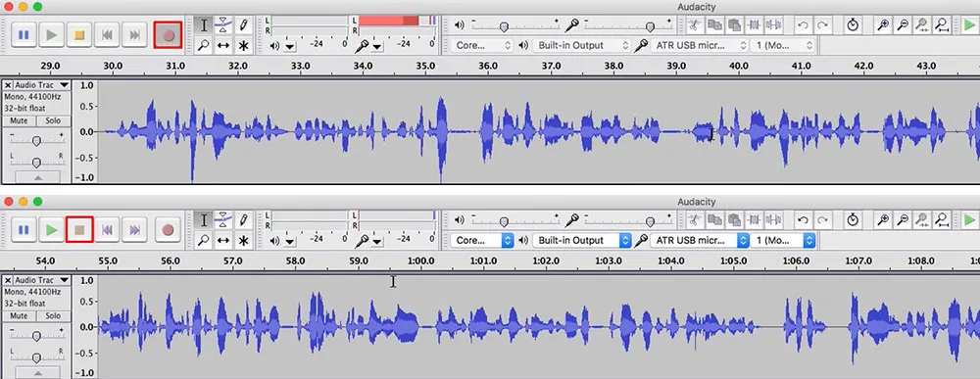This screenshot has height=379, width=980.
Task: Toggle Mute on the bottom window's track
Action: (20, 316)
